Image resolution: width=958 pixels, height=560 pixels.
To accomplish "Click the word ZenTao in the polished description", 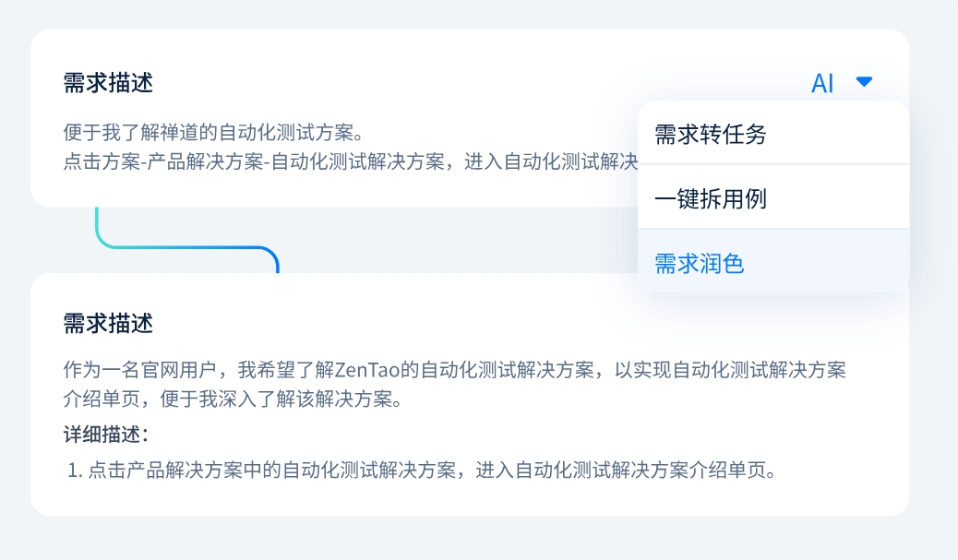I will (366, 371).
